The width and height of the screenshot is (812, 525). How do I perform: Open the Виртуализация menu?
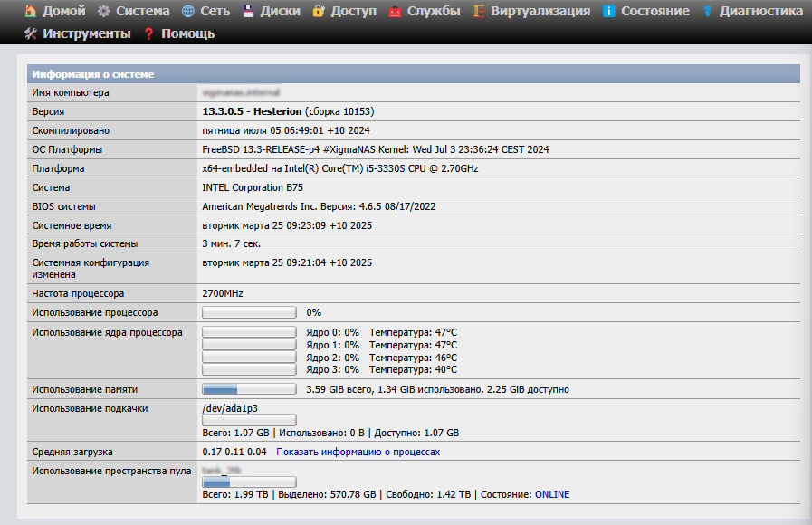click(540, 11)
